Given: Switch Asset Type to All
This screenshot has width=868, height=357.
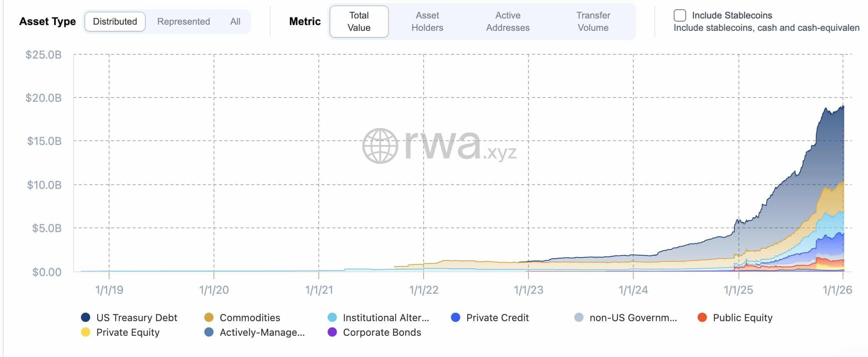Looking at the screenshot, I should (235, 21).
